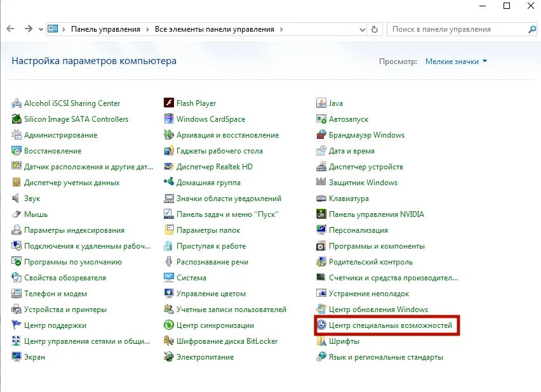Image resolution: width=541 pixels, height=392 pixels.
Task: Expand chevron before Панель управления breadcrumb
Action: (x=64, y=30)
